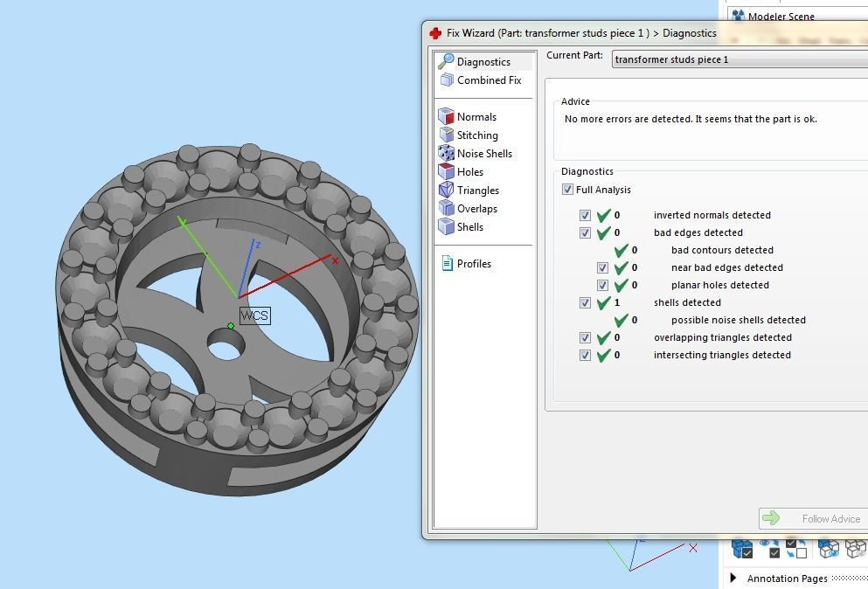The height and width of the screenshot is (589, 868).
Task: Click the Fix Wizard title bar text
Action: (581, 33)
